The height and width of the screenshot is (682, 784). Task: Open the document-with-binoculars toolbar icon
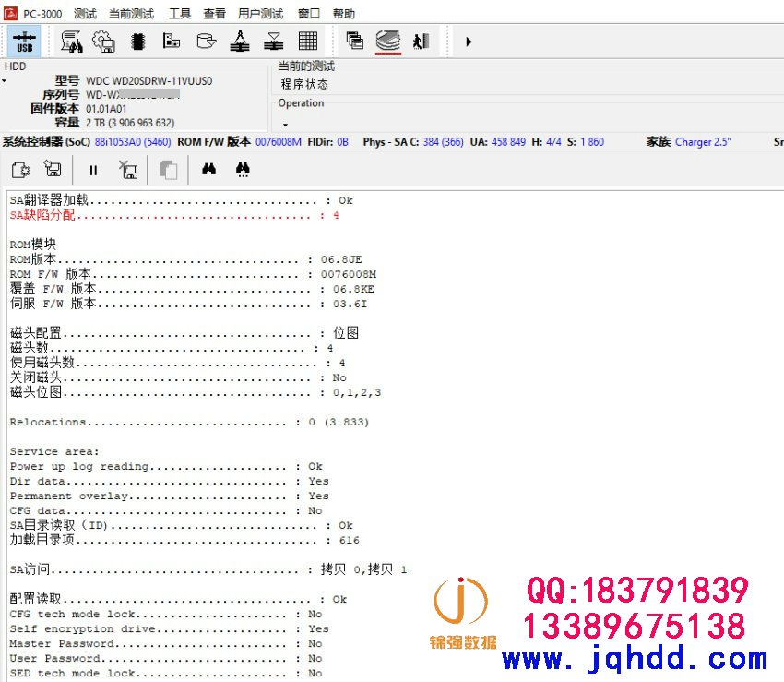(x=72, y=42)
